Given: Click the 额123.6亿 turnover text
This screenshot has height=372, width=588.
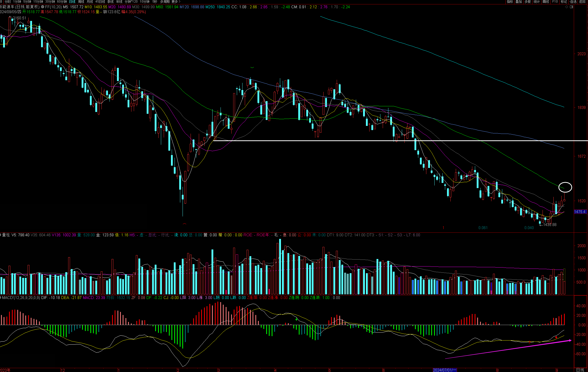Looking at the screenshot, I should [x=112, y=12].
